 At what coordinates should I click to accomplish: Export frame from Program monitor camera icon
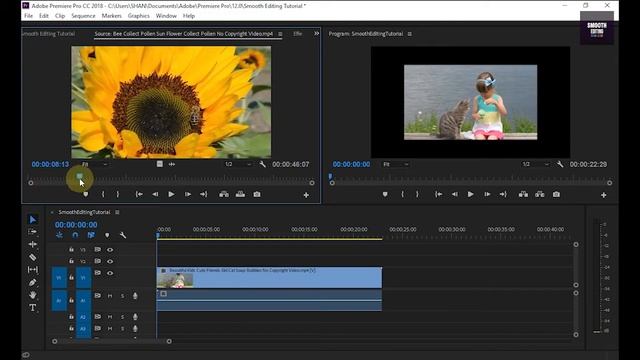point(556,194)
